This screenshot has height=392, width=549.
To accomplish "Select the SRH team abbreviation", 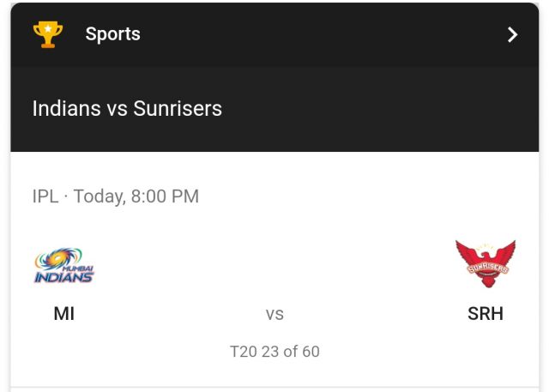I will pos(486,313).
